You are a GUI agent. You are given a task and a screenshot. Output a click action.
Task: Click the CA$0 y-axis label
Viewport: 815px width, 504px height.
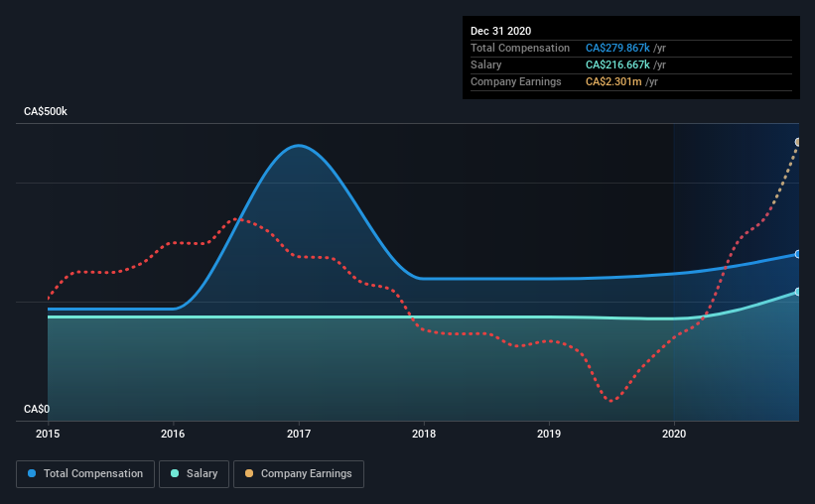click(37, 409)
